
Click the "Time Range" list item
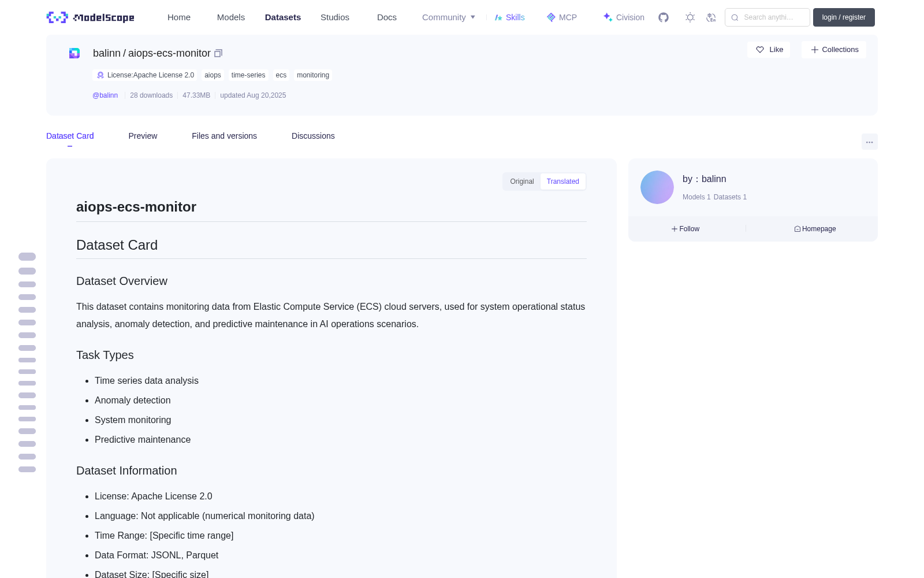(164, 535)
